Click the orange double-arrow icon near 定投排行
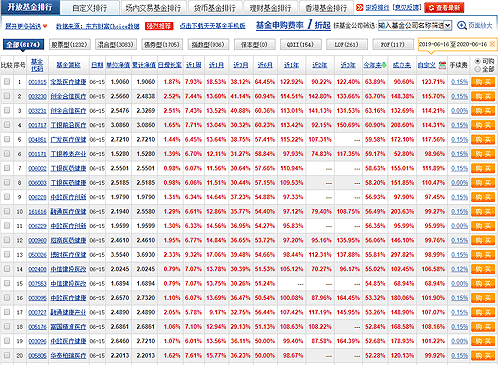The height and width of the screenshot is (365, 500). (x=359, y=7)
